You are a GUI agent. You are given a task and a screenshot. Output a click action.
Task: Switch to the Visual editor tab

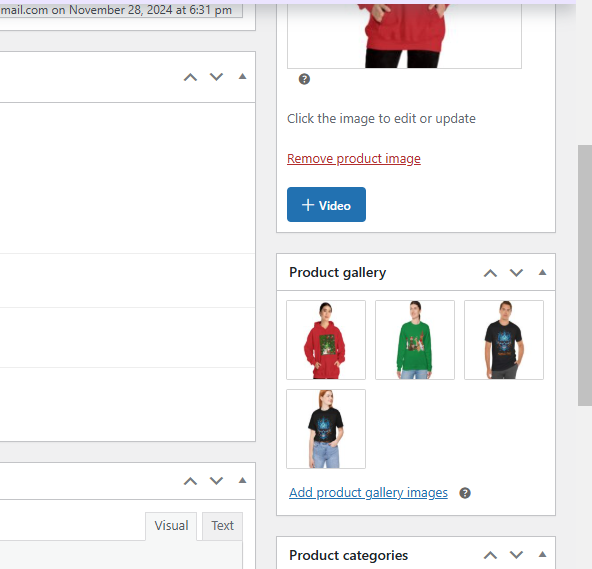tap(171, 526)
